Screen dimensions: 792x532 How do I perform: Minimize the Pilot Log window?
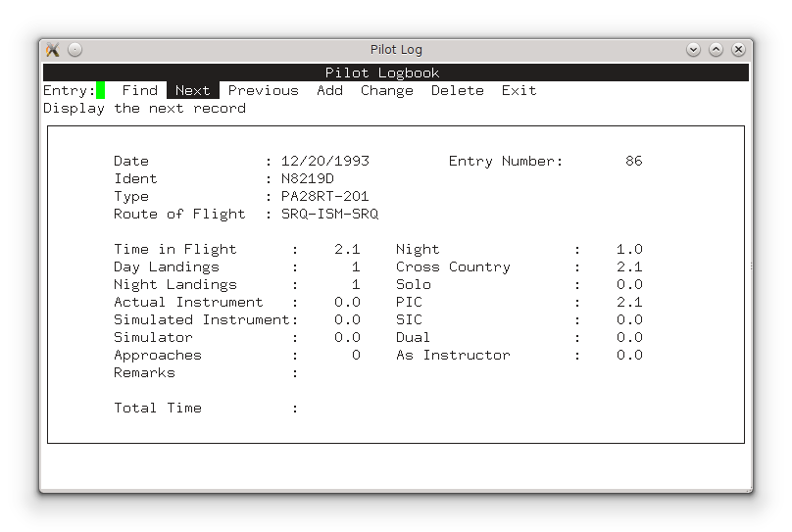(694, 50)
